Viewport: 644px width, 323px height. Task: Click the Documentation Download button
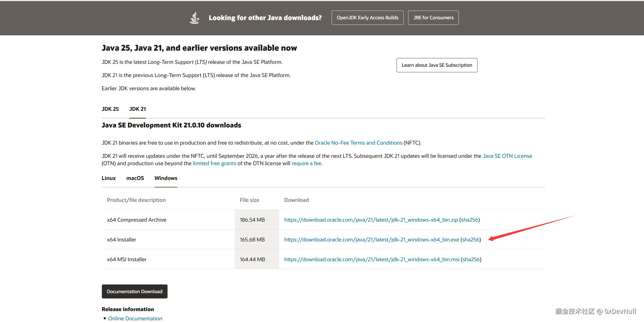click(x=135, y=292)
